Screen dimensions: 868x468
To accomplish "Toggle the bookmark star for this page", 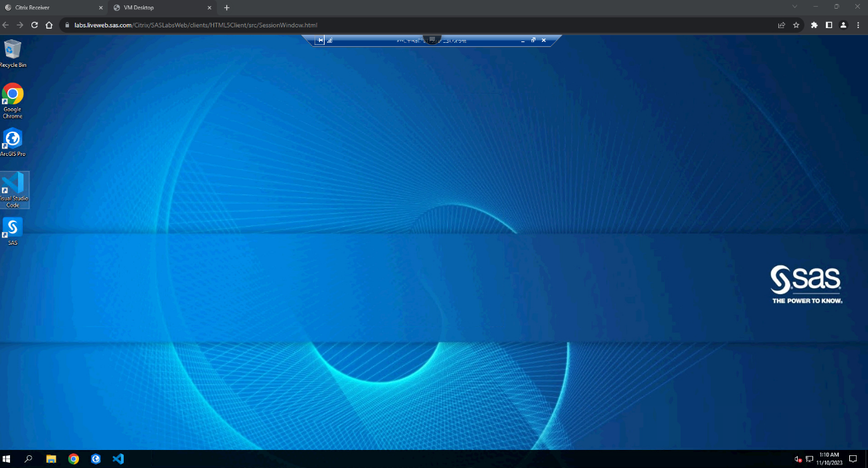I will (796, 24).
